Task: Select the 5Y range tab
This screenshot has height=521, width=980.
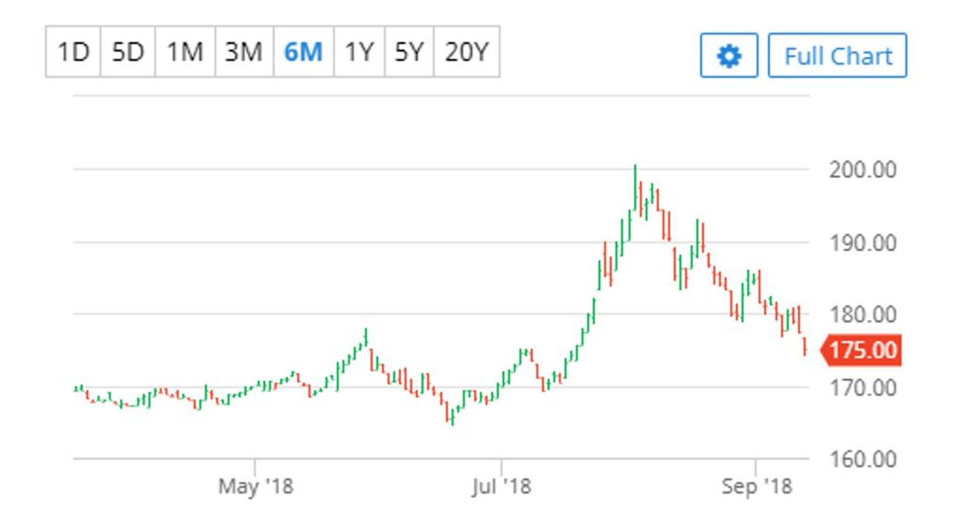Action: pos(409,52)
